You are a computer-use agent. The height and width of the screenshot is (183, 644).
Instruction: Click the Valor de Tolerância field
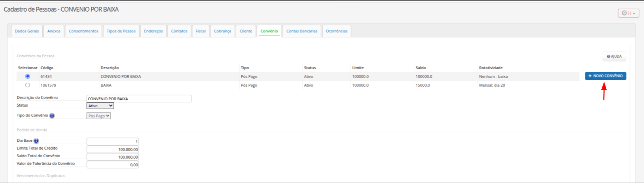113,165
